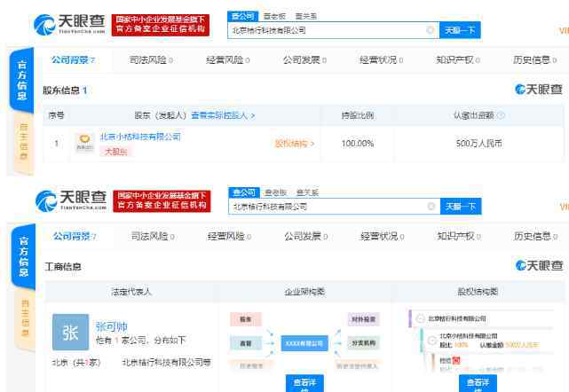
Task: Collapse the 北京桔行科技有限公司 node in the equity tree
Action: pyautogui.click(x=420, y=318)
